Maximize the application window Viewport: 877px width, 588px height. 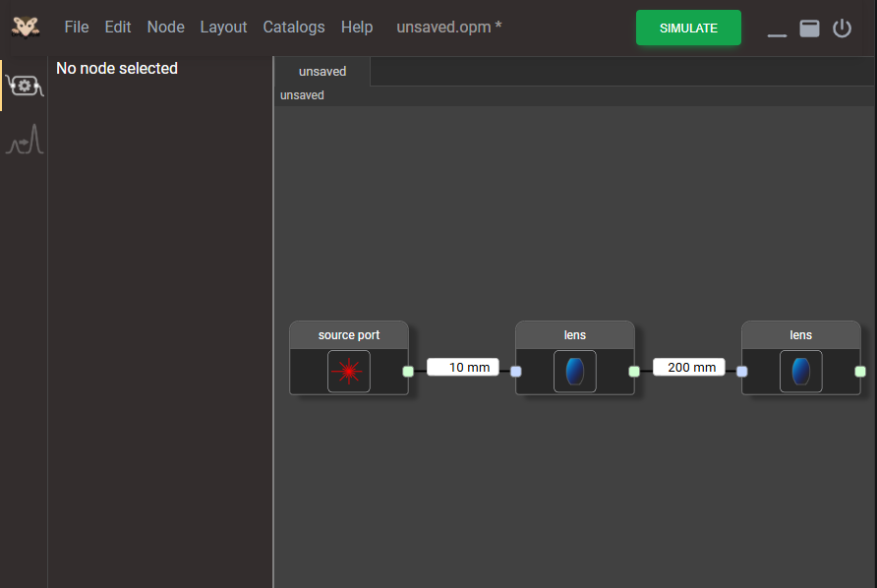[x=809, y=28]
